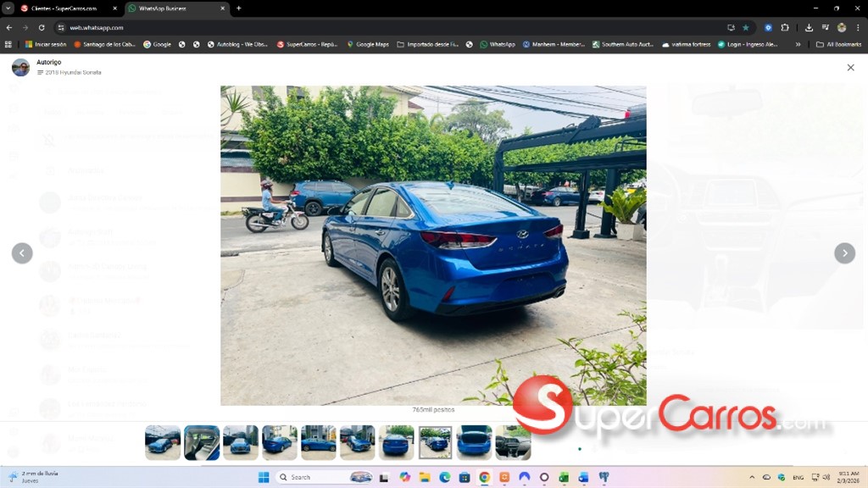Select the open-trunk thumbnail photo

click(x=474, y=442)
